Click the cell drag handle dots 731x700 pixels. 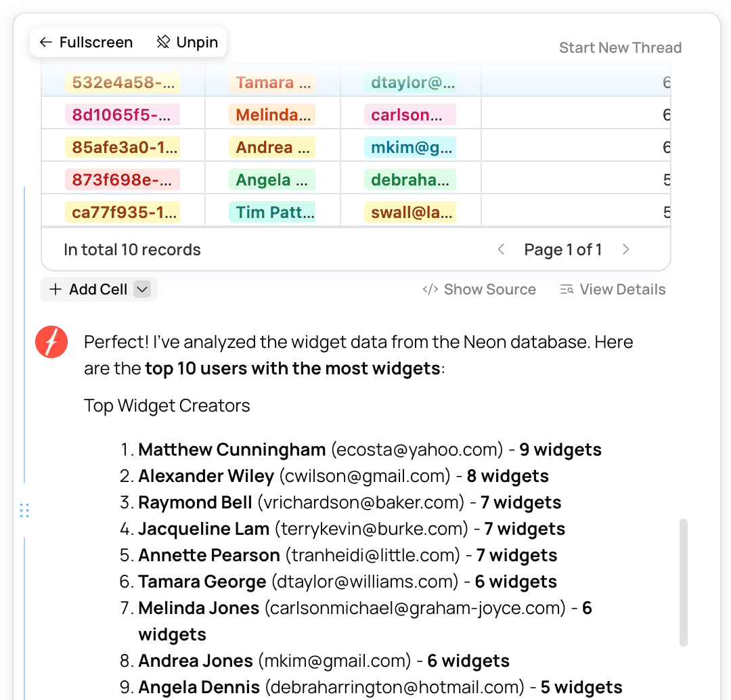(x=24, y=510)
